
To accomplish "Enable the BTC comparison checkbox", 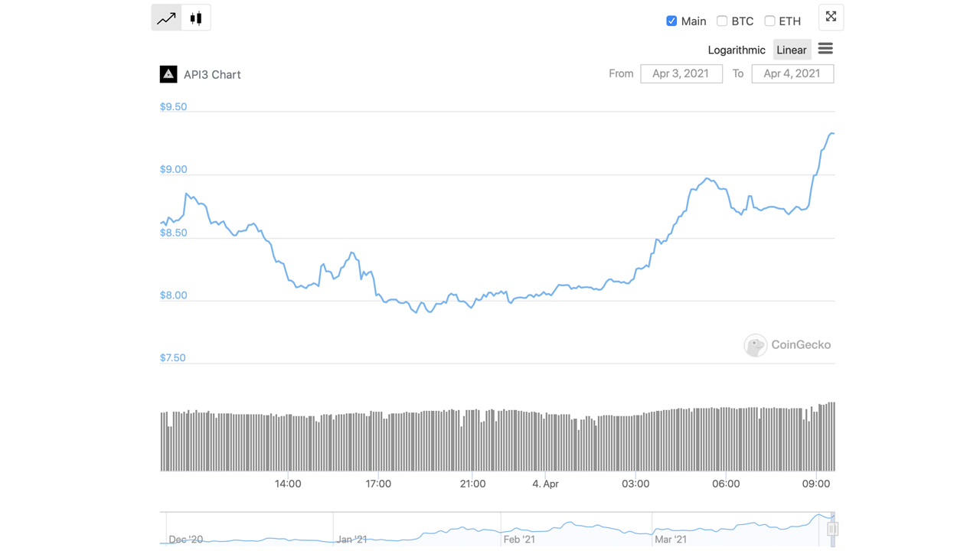I will (722, 21).
